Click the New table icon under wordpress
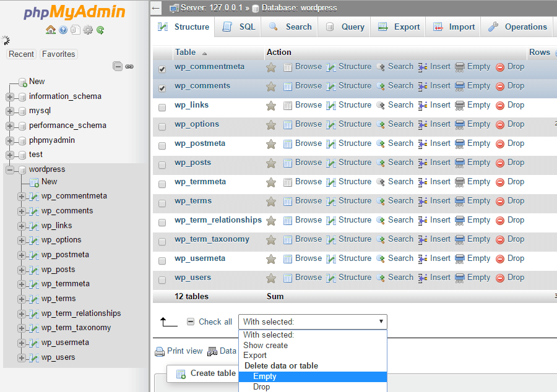Image resolution: width=557 pixels, height=392 pixels. tap(35, 182)
